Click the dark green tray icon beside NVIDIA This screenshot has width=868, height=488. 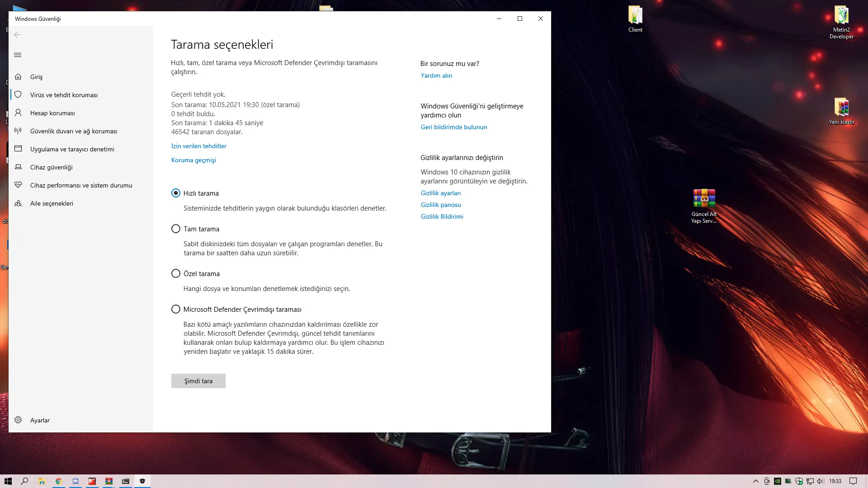[x=788, y=481]
